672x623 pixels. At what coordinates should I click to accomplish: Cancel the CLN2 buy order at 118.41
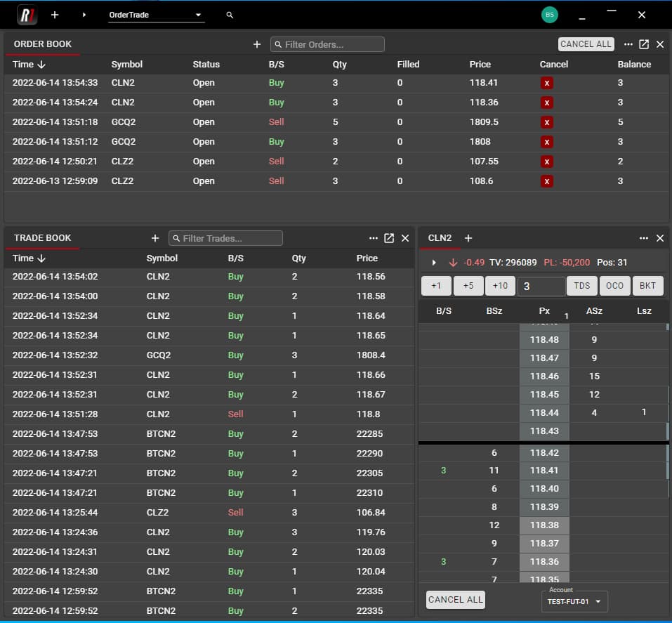pos(546,83)
